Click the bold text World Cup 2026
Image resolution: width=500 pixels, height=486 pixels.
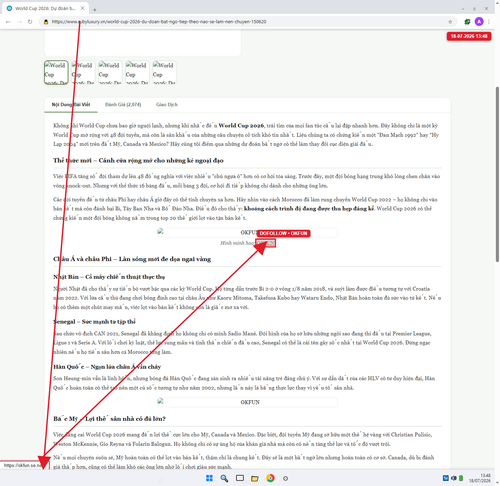point(241,126)
